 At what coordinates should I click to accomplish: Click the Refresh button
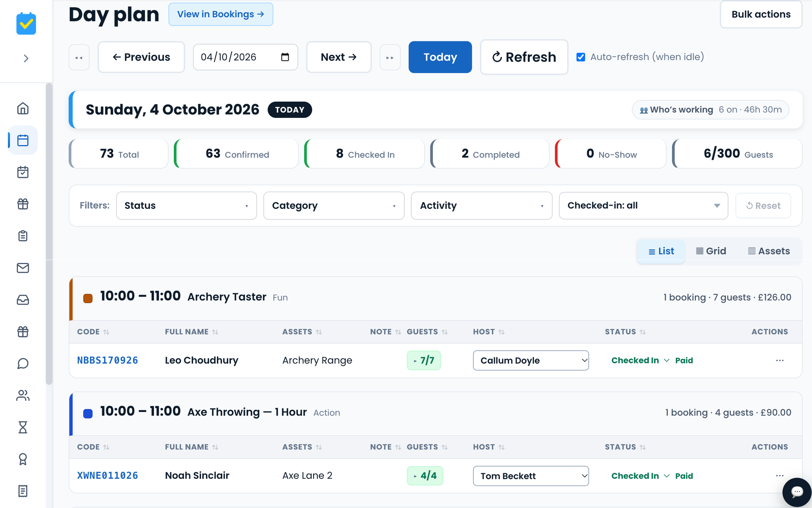point(524,57)
